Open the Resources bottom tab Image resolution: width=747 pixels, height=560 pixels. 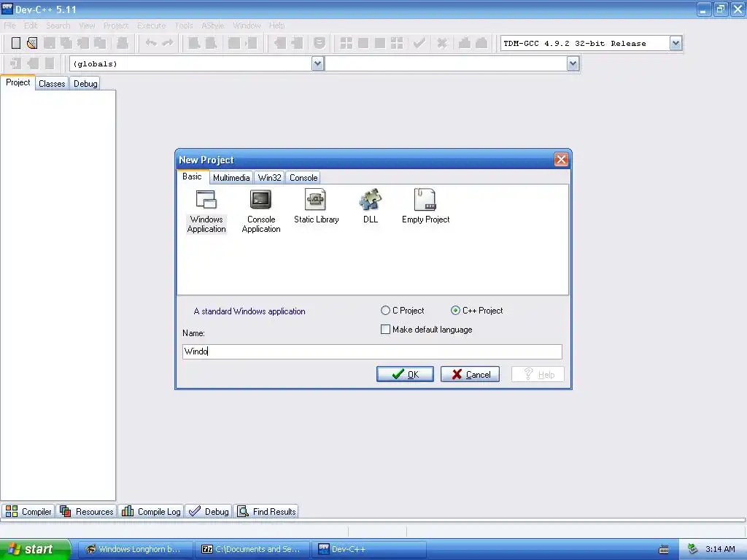[87, 511]
